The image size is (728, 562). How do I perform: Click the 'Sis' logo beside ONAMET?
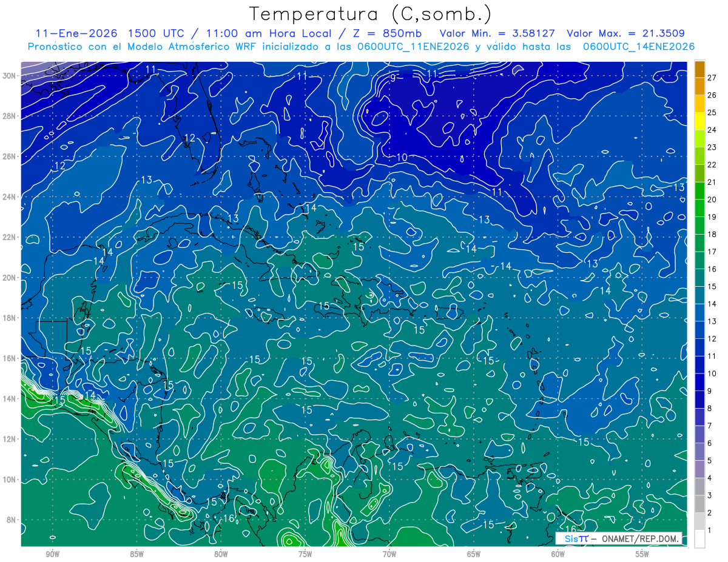tap(571, 538)
